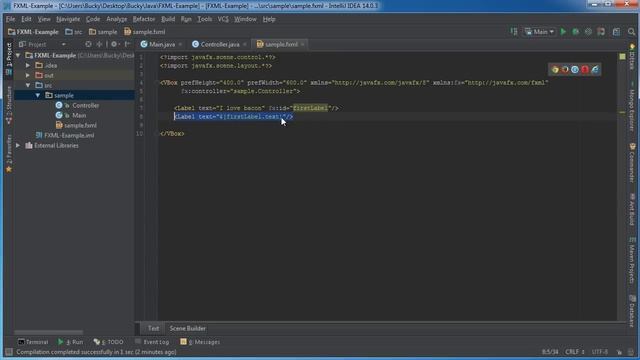Open the Messages tool window

(200, 342)
